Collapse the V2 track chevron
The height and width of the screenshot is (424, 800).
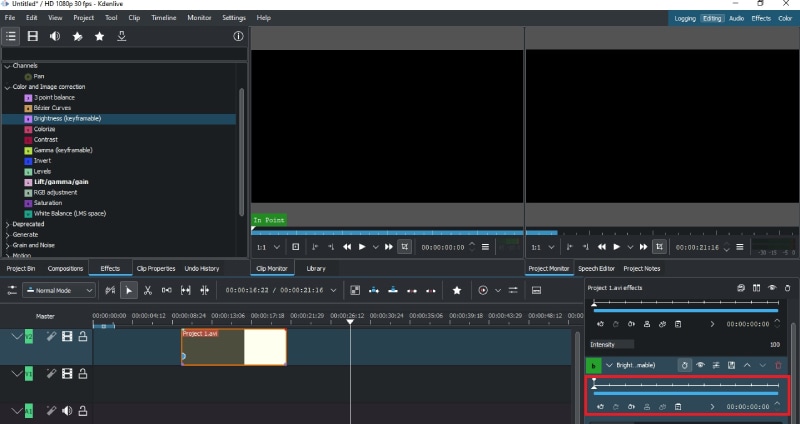click(x=17, y=336)
